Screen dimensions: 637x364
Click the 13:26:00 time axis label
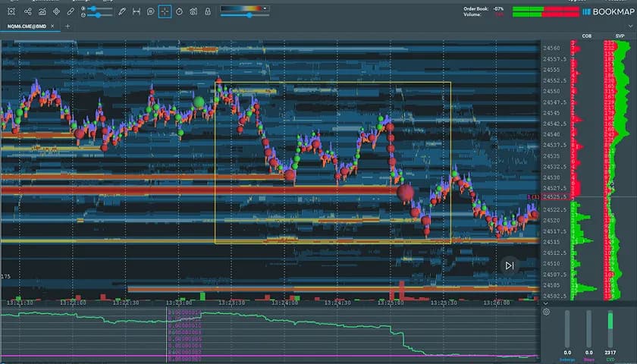pos(497,303)
